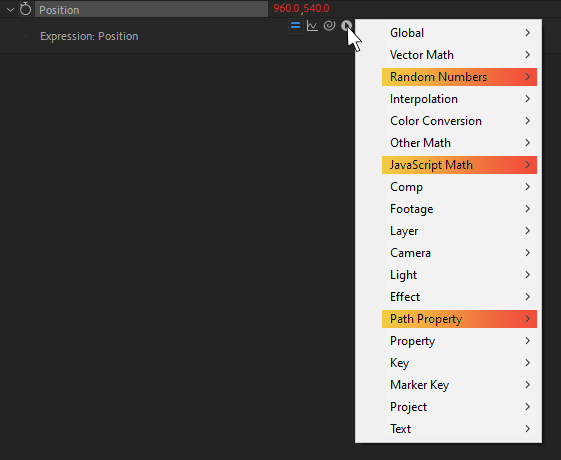Open the JavaScript Math submenu
561x460 pixels.
pos(459,165)
